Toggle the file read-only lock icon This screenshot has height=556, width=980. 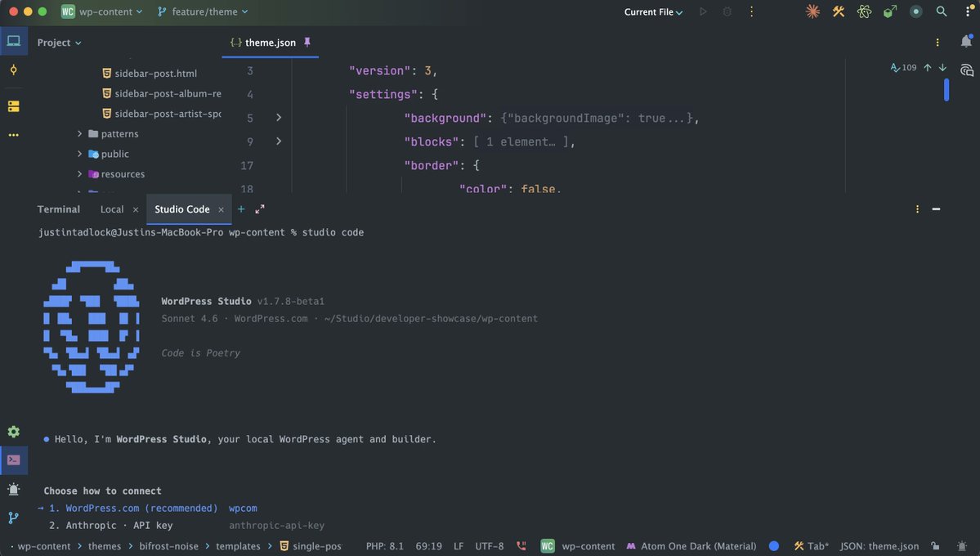click(x=935, y=546)
